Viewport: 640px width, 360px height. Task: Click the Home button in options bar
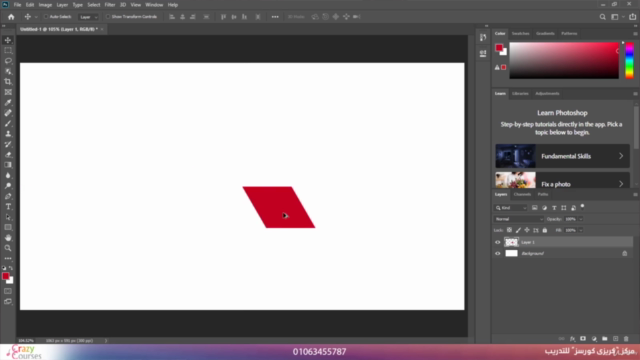coord(11,17)
